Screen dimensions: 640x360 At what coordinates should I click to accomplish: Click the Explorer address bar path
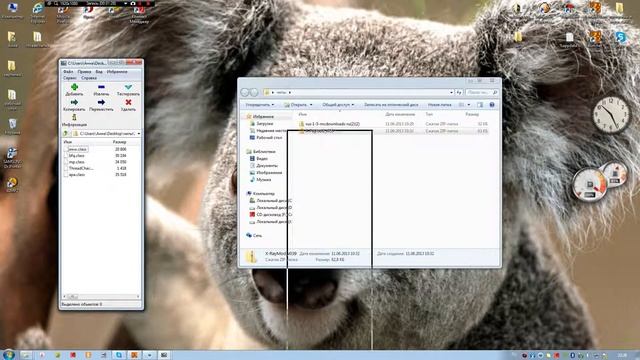click(x=358, y=93)
